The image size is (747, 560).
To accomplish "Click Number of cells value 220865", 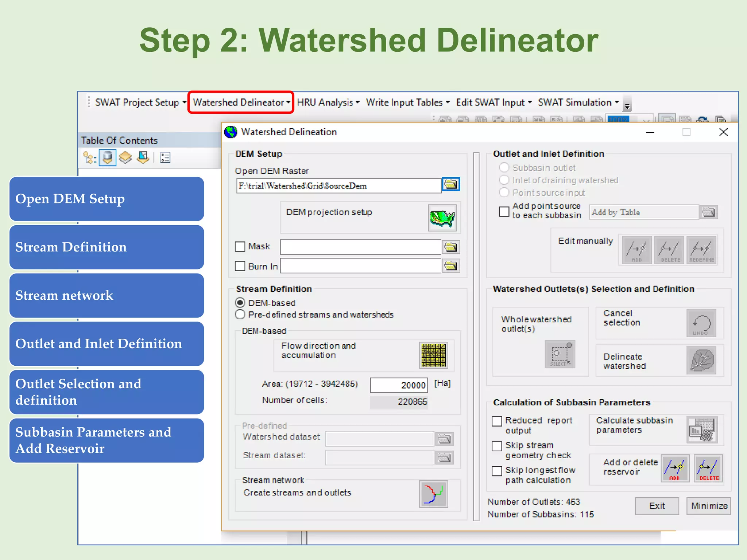I will pyautogui.click(x=399, y=402).
